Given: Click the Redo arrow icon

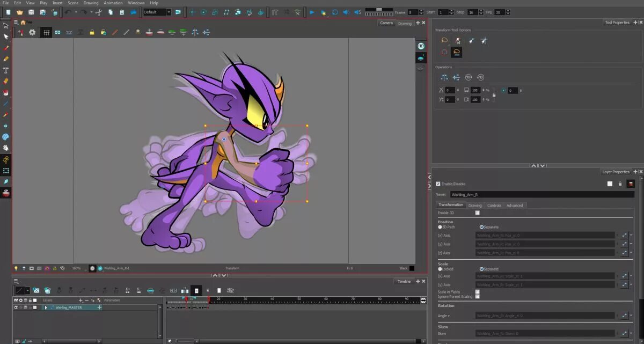Looking at the screenshot, I should coord(84,12).
